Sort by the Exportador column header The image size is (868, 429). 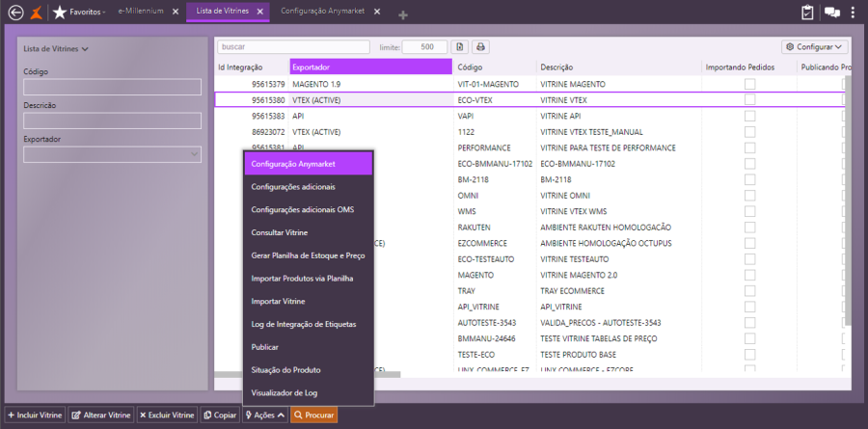[x=371, y=67]
